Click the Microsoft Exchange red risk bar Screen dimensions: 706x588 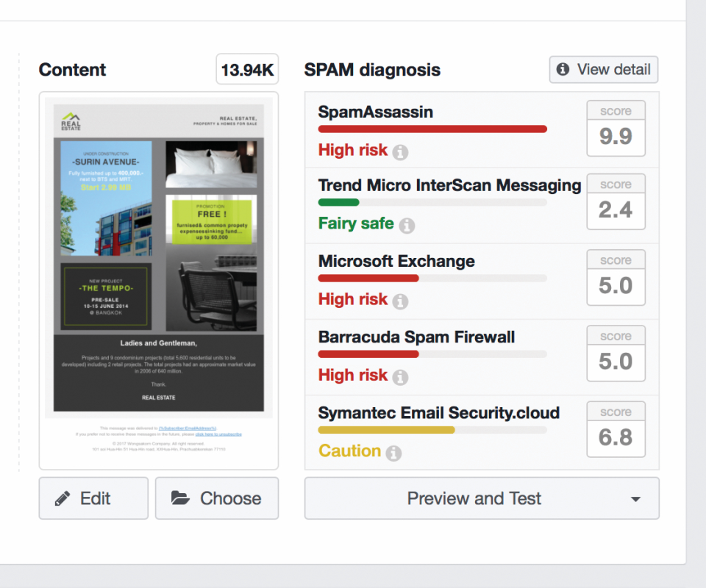(368, 279)
